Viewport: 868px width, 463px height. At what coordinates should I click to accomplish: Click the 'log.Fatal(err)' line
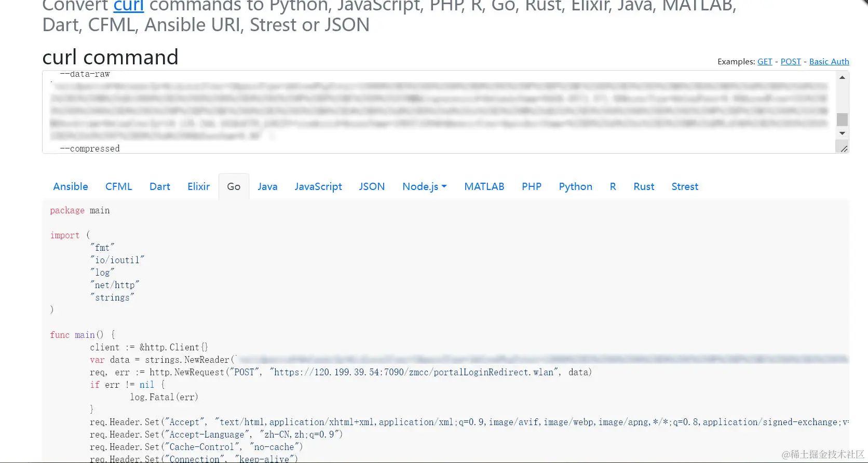[164, 397]
